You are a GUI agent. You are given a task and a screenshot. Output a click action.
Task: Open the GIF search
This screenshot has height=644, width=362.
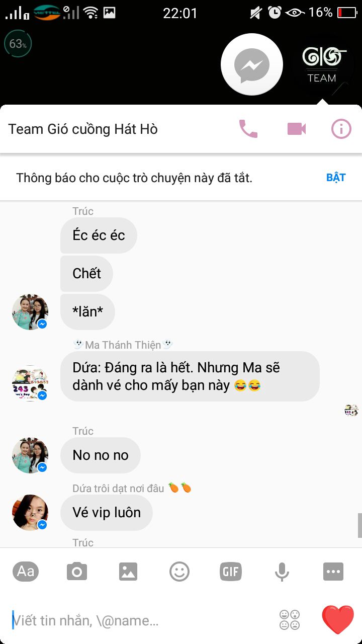[231, 572]
